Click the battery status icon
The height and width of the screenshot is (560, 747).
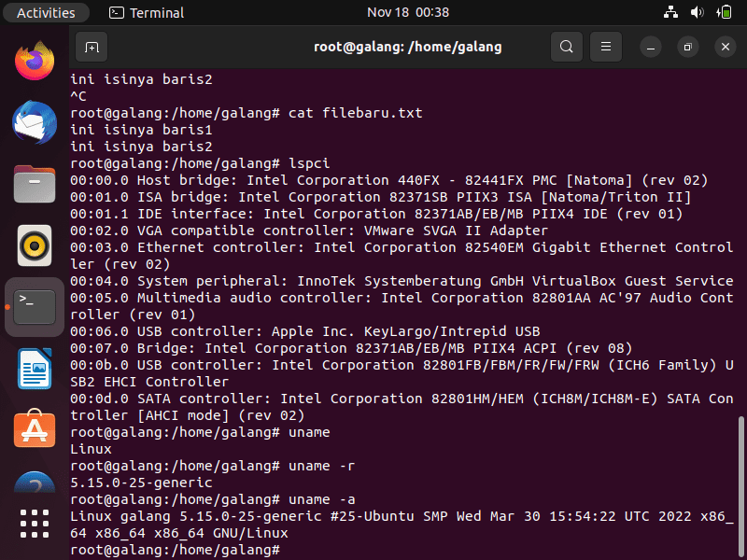click(724, 12)
